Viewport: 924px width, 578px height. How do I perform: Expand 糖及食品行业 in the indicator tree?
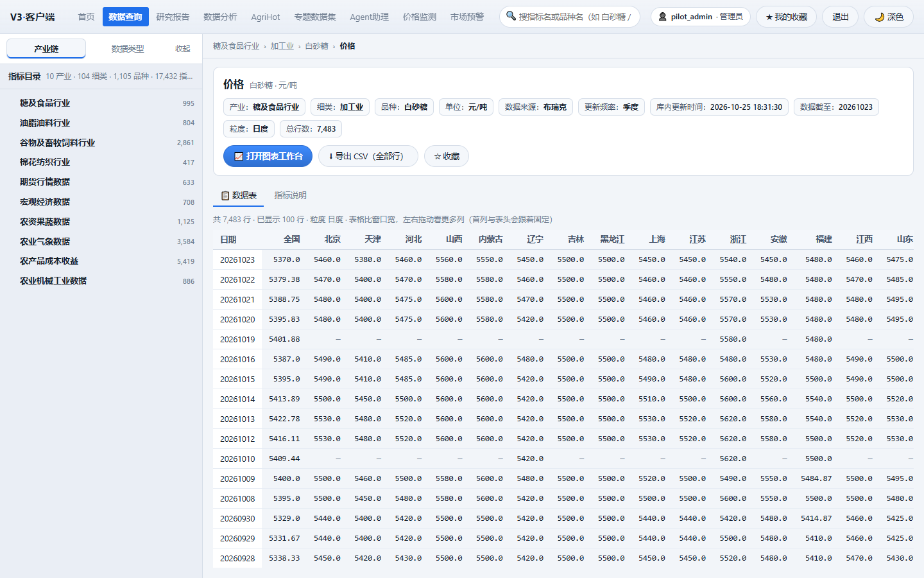point(101,103)
